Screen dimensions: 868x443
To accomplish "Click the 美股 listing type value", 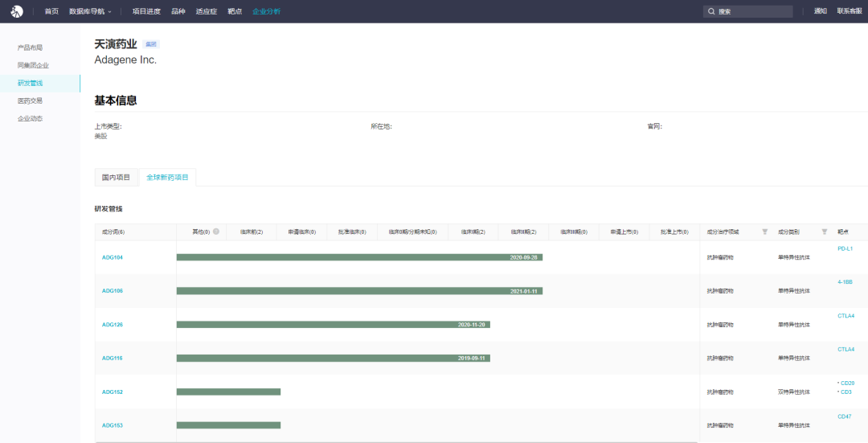I will (100, 136).
